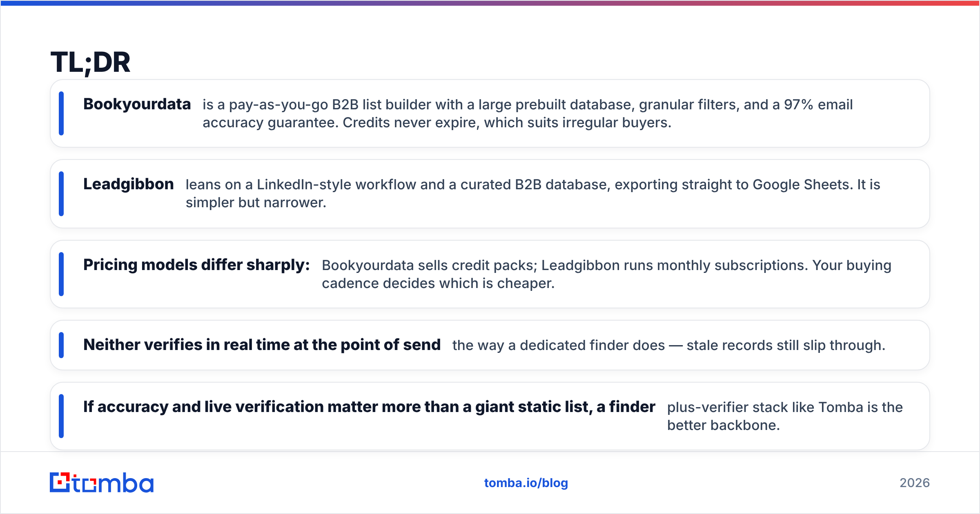Image resolution: width=980 pixels, height=514 pixels.
Task: Click the Tomba logo
Action: (x=102, y=483)
